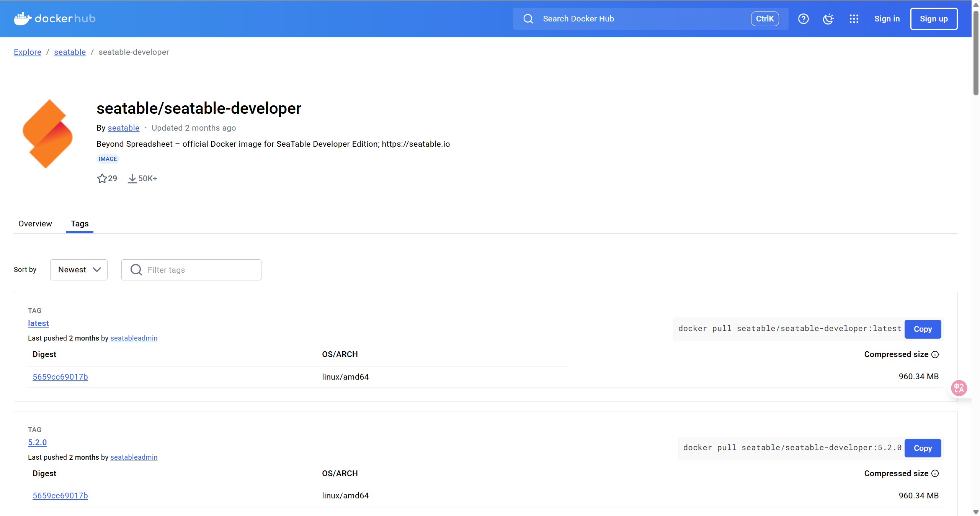Viewport: 980px width, 516px height.
Task: Copy the latest tag pull command
Action: (x=923, y=329)
